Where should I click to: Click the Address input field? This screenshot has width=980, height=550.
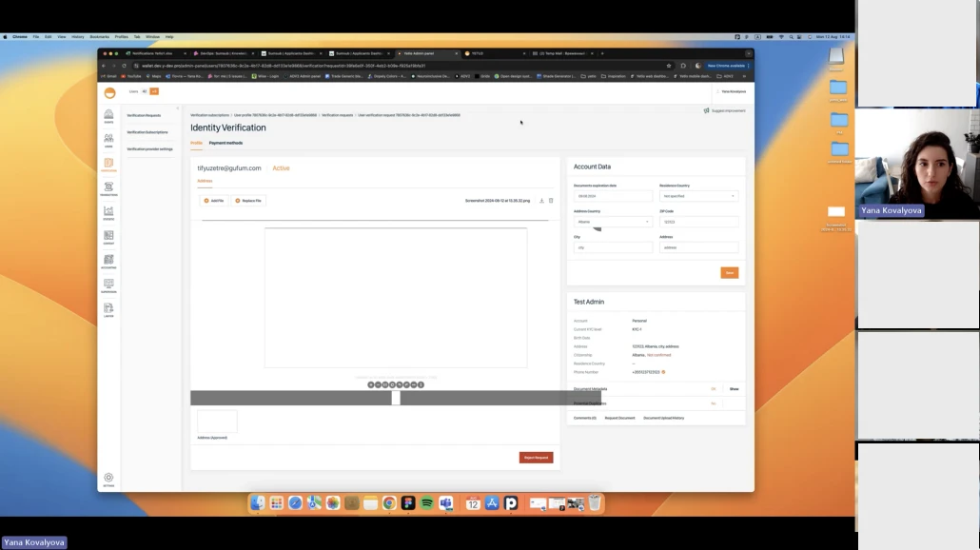point(698,247)
